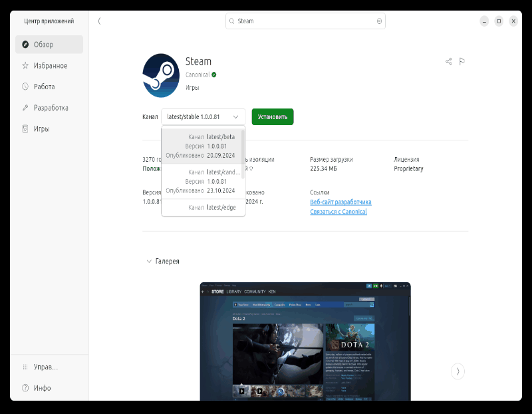Open the Веб-сайт разработчика link
Image resolution: width=532 pixels, height=414 pixels.
(340, 202)
